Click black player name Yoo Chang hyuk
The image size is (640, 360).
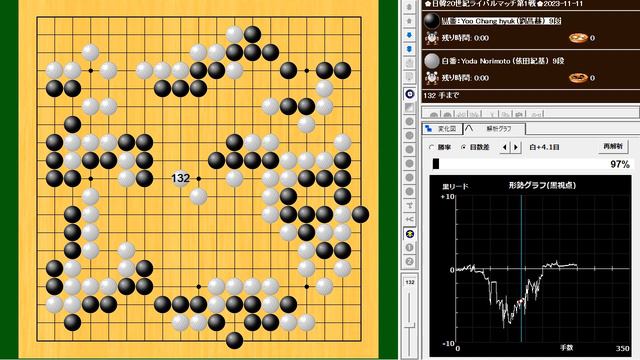pos(501,21)
